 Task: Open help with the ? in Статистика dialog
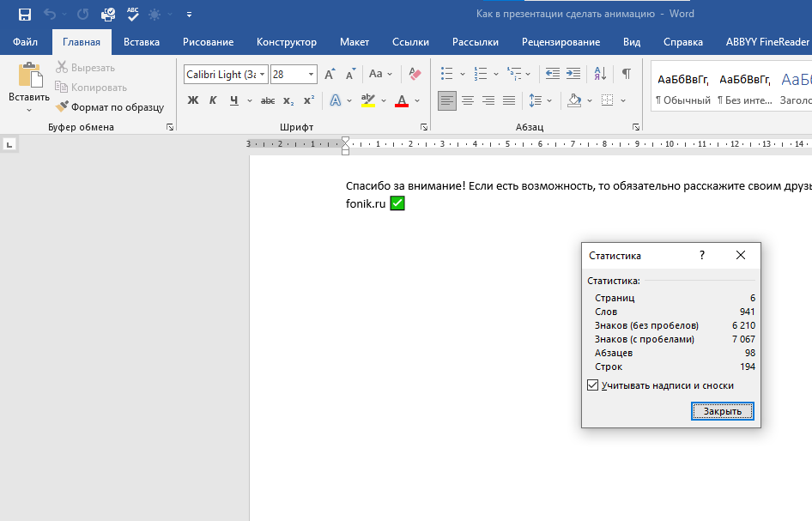[x=701, y=255]
